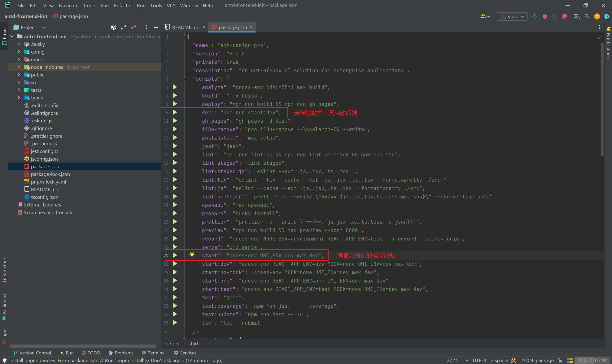Expand the .husky folder
The image size is (612, 364).
coord(19,44)
